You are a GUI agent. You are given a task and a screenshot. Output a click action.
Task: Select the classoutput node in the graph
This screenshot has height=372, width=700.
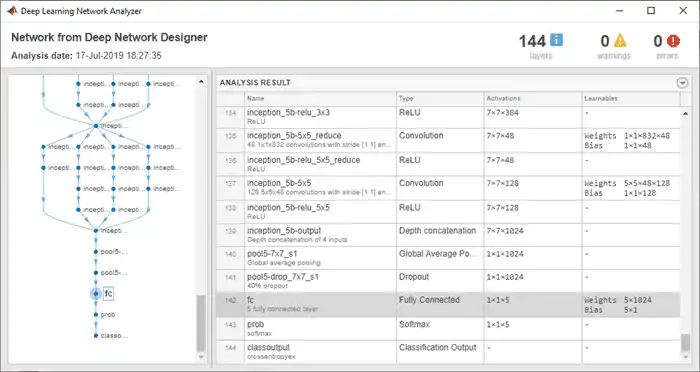(x=108, y=335)
